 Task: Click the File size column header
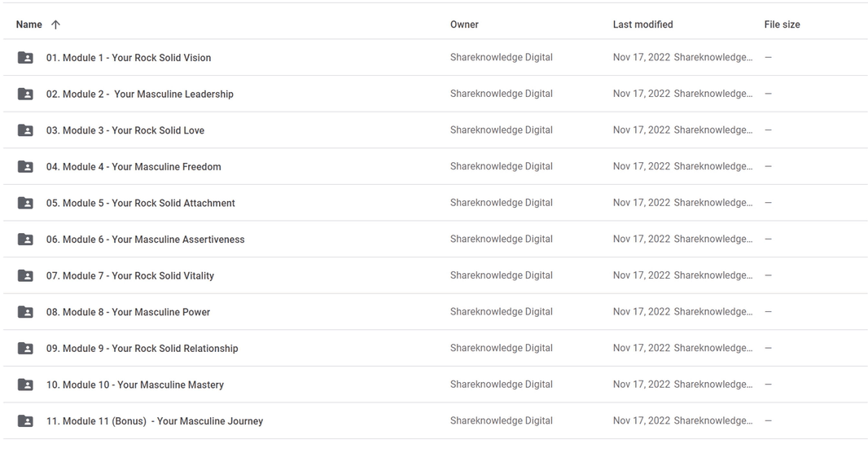pos(782,24)
